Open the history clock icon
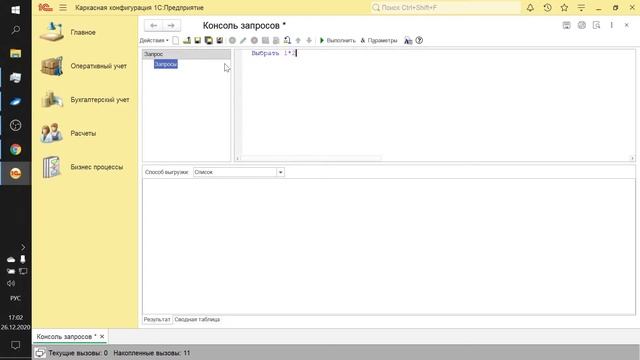This screenshot has height=360, width=640. [547, 7]
